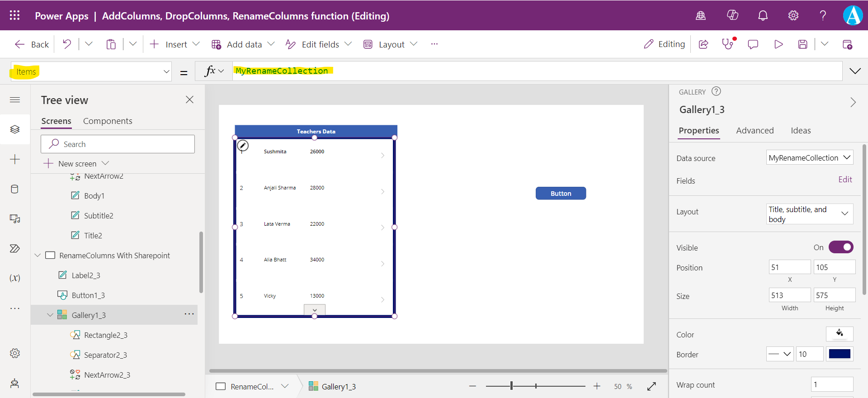Image resolution: width=868 pixels, height=398 pixels.
Task: Open the Data source dropdown
Action: point(809,158)
